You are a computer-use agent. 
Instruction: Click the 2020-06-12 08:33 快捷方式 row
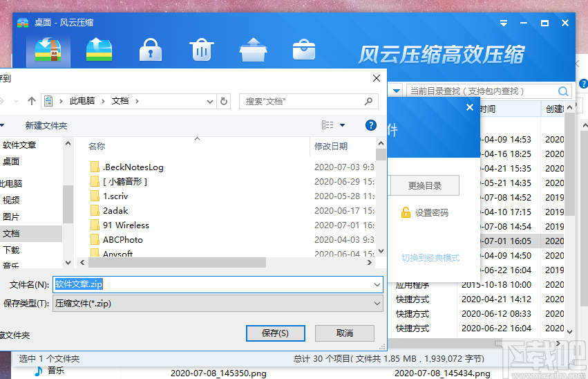(476, 314)
